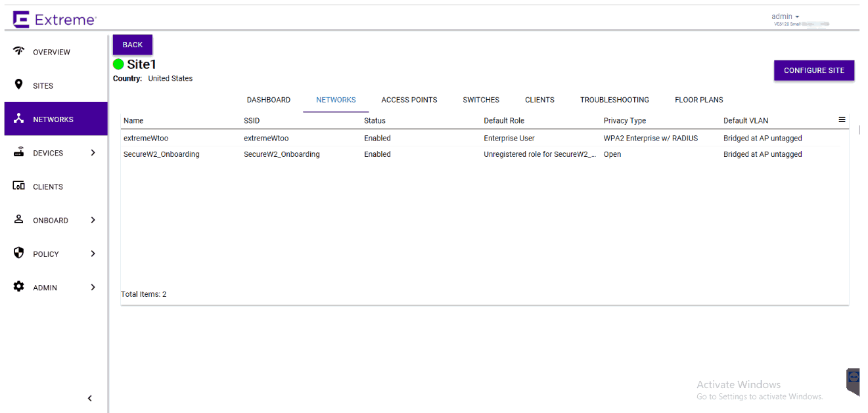Viewport: 868px width, 413px height.
Task: Select the extremeWtoo network name
Action: [146, 139]
